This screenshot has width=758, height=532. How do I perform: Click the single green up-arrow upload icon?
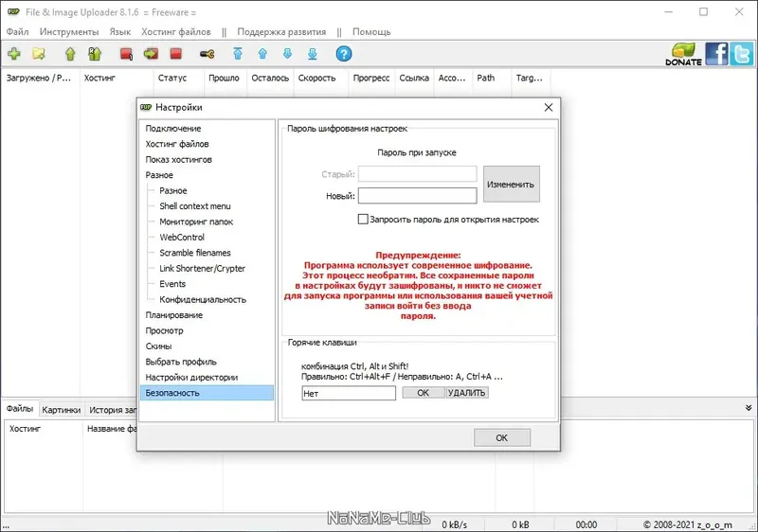pos(70,54)
